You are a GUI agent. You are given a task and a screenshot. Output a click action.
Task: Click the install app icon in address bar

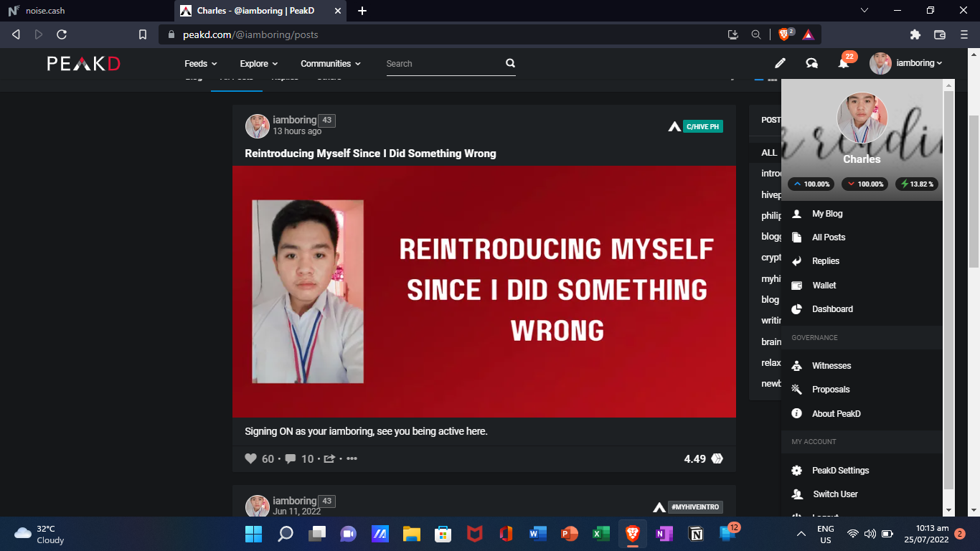pyautogui.click(x=732, y=34)
